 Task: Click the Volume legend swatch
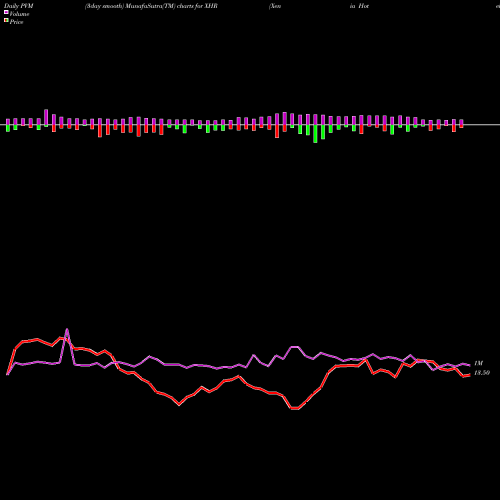point(6,13)
